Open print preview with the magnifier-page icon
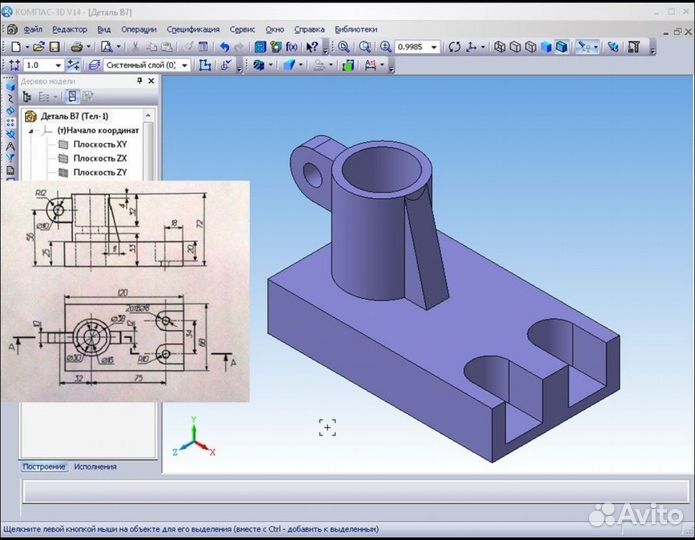 pyautogui.click(x=106, y=47)
